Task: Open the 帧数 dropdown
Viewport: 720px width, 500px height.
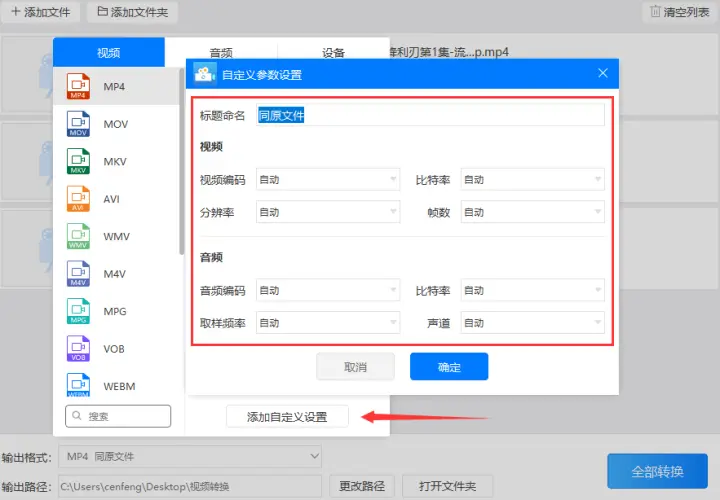Action: pos(533,212)
